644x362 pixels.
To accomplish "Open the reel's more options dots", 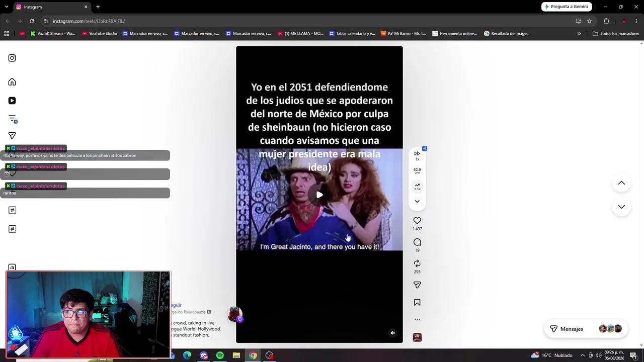I will click(417, 320).
